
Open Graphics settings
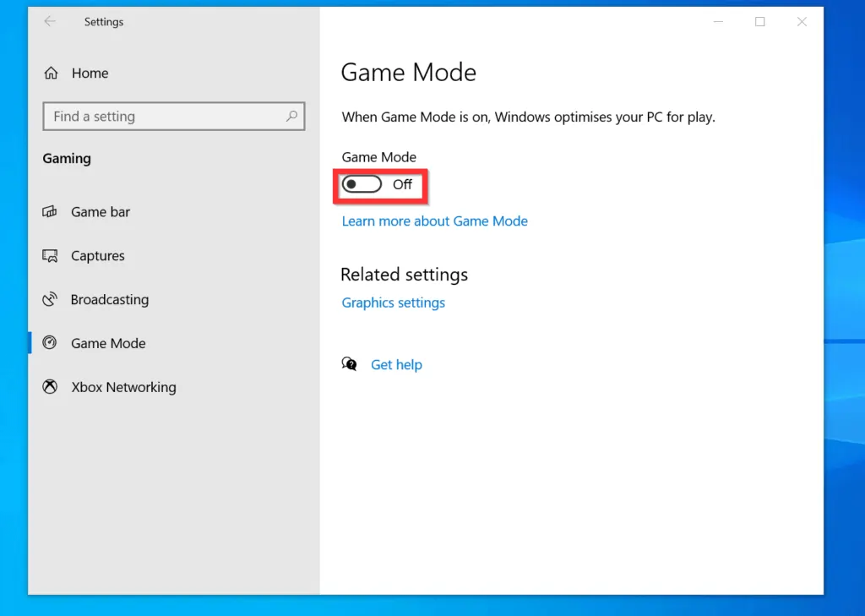pos(393,303)
